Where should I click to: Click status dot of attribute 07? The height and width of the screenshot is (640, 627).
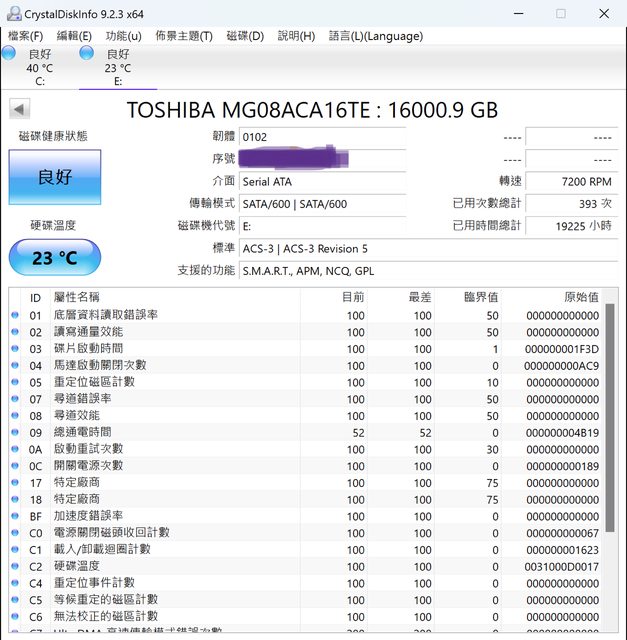click(x=15, y=399)
